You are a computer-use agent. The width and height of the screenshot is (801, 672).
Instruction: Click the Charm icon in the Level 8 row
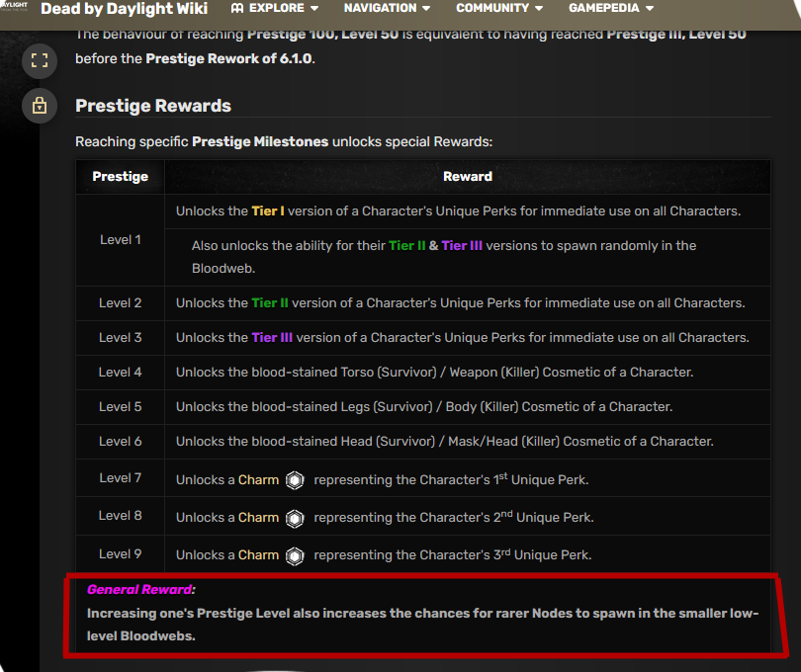295,518
